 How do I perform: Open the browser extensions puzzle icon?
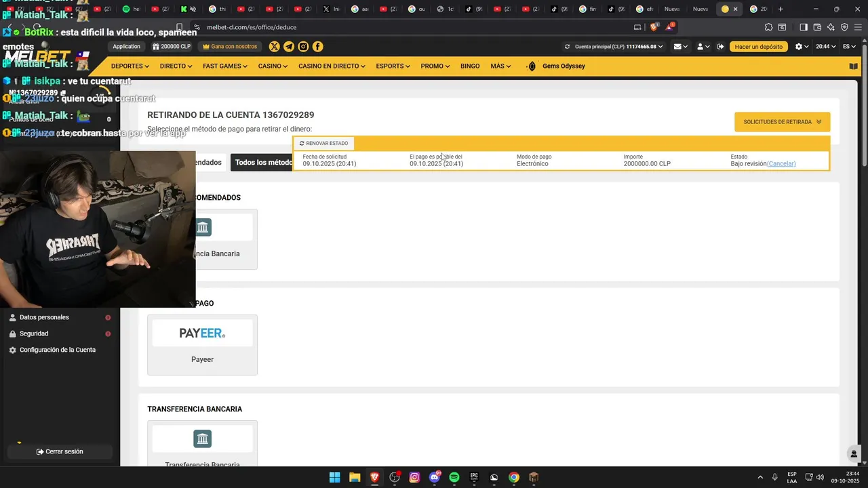pos(768,27)
